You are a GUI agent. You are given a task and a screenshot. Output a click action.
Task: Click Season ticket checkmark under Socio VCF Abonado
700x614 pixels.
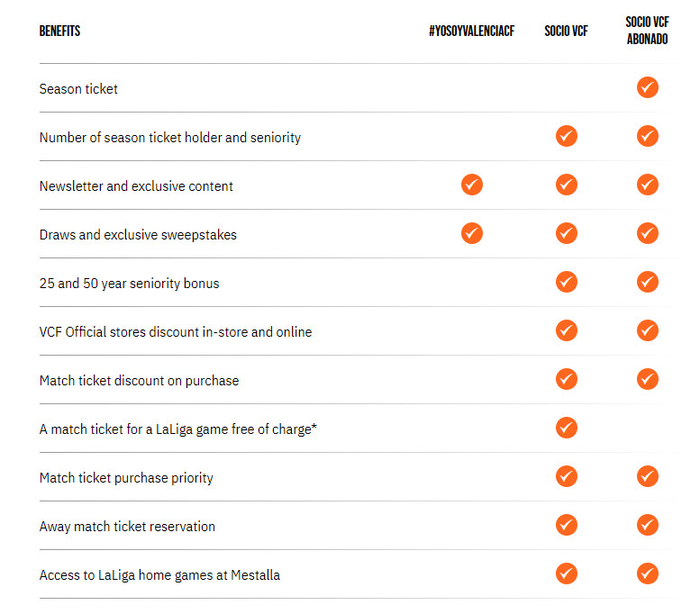[x=648, y=87]
